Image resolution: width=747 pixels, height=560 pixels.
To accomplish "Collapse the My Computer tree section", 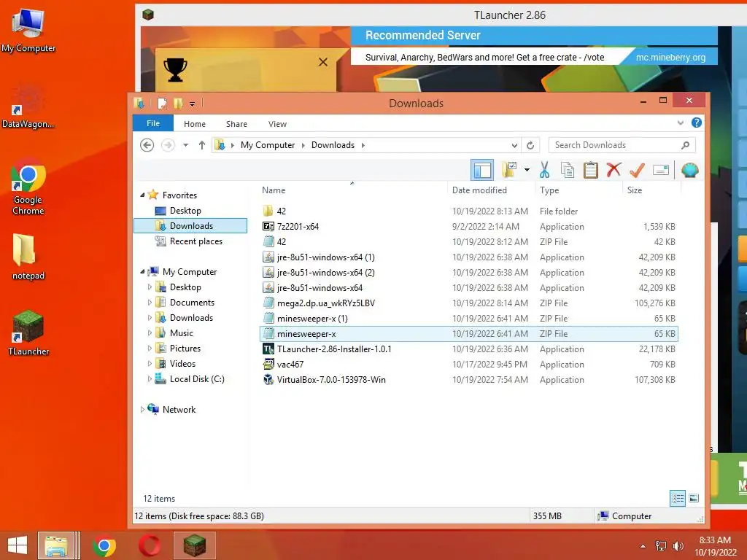I will tap(142, 272).
